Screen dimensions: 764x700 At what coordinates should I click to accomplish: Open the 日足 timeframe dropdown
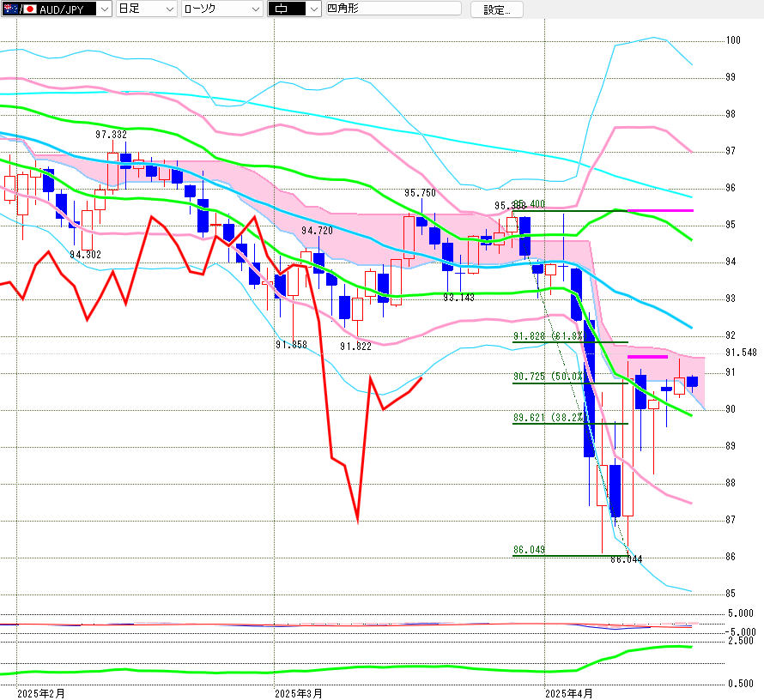146,9
